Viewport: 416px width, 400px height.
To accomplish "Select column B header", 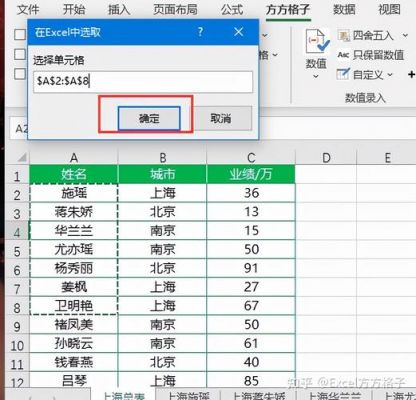I will click(x=162, y=157).
